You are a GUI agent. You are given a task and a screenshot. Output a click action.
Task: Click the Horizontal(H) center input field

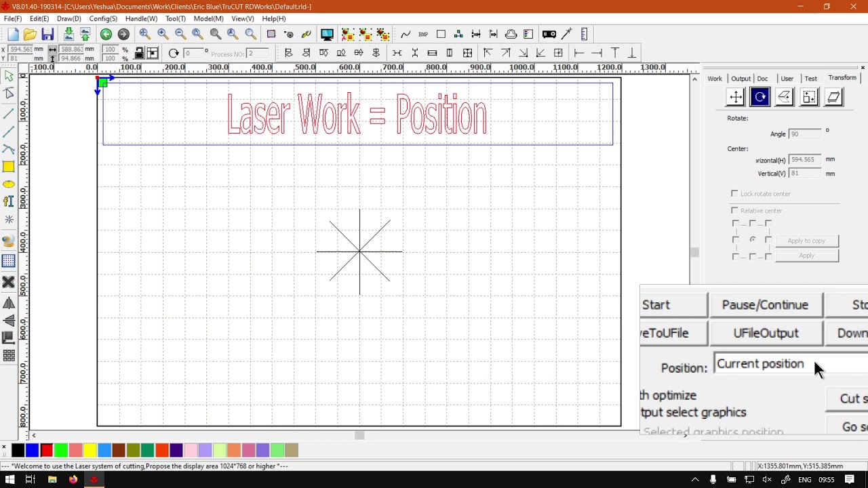(805, 160)
